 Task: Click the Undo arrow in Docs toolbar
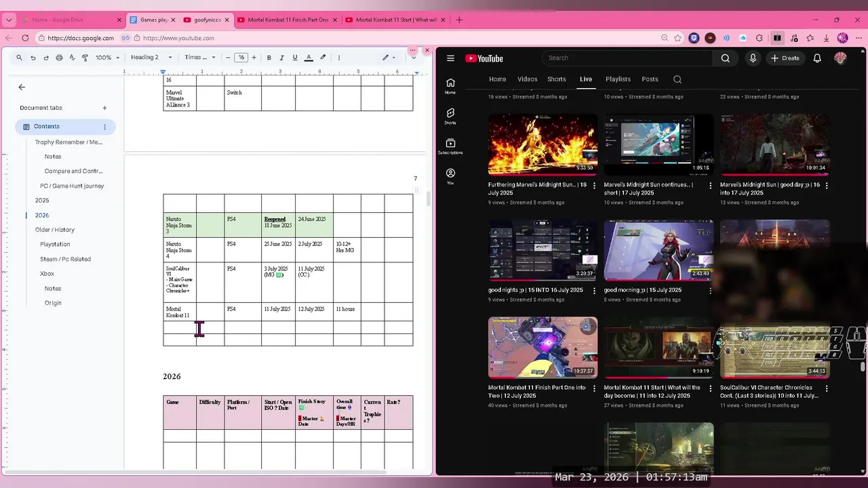(33, 58)
